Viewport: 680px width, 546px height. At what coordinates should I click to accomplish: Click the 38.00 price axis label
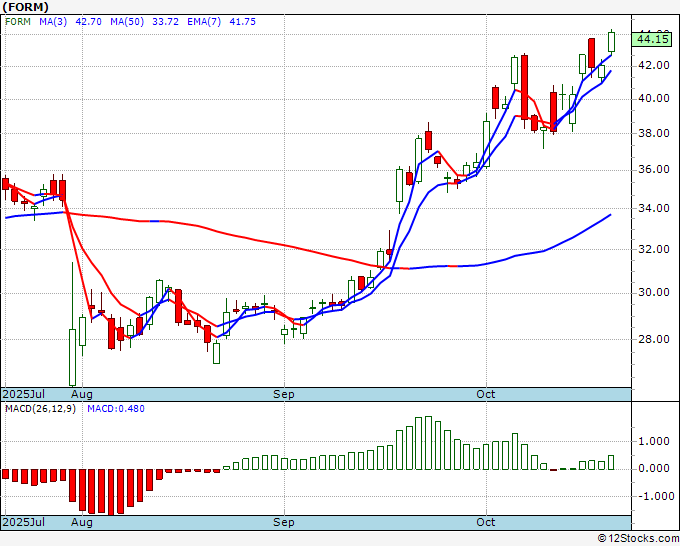pos(654,133)
